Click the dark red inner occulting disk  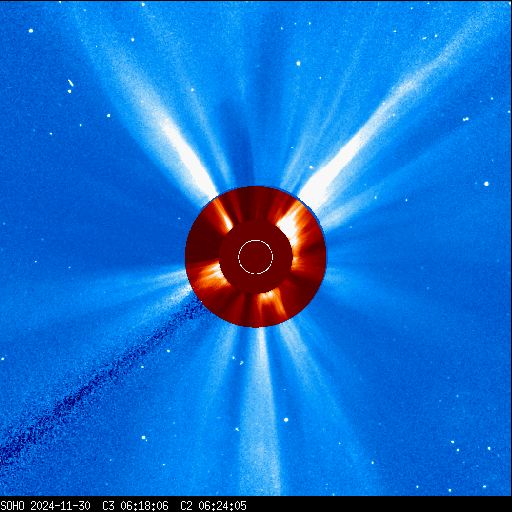tap(256, 257)
